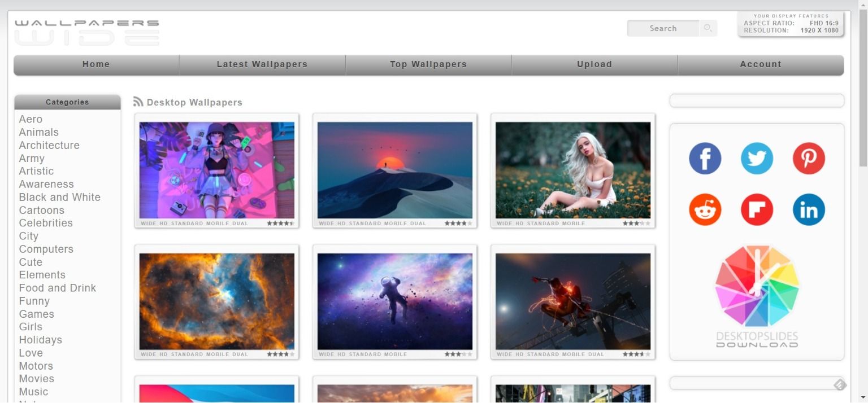The width and height of the screenshot is (868, 403).
Task: Select the Love category
Action: point(31,353)
